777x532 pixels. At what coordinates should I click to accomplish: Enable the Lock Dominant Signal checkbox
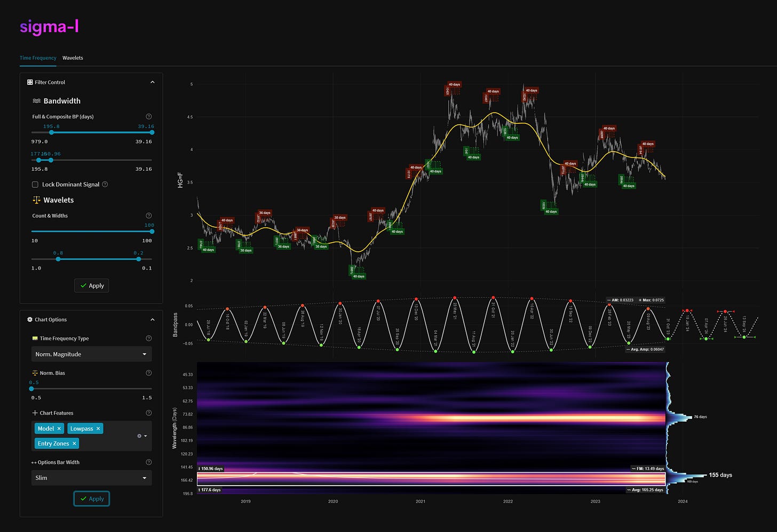pos(35,184)
